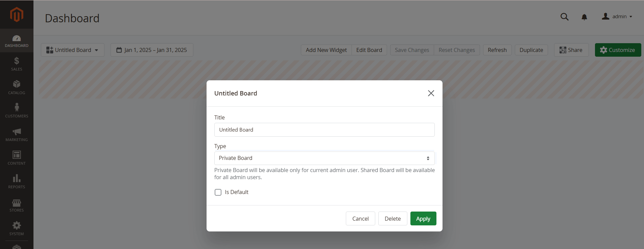Screen dimensions: 644x249
Task: Click the Magento logo icon
Action: [x=17, y=15]
